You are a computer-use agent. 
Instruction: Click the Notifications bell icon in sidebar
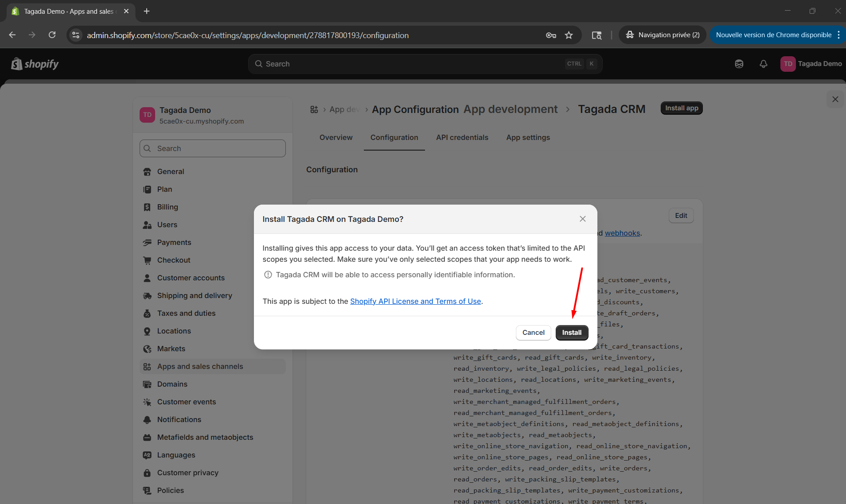[x=147, y=420]
